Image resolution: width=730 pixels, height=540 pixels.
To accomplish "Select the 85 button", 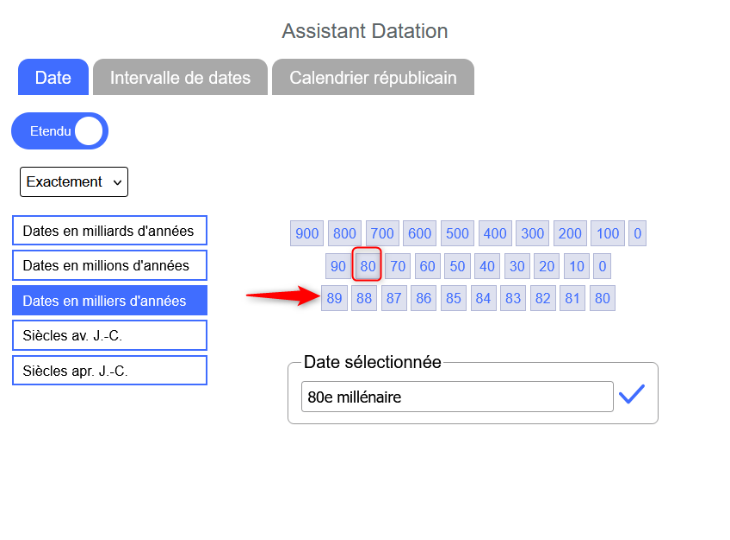I will 454,298.
